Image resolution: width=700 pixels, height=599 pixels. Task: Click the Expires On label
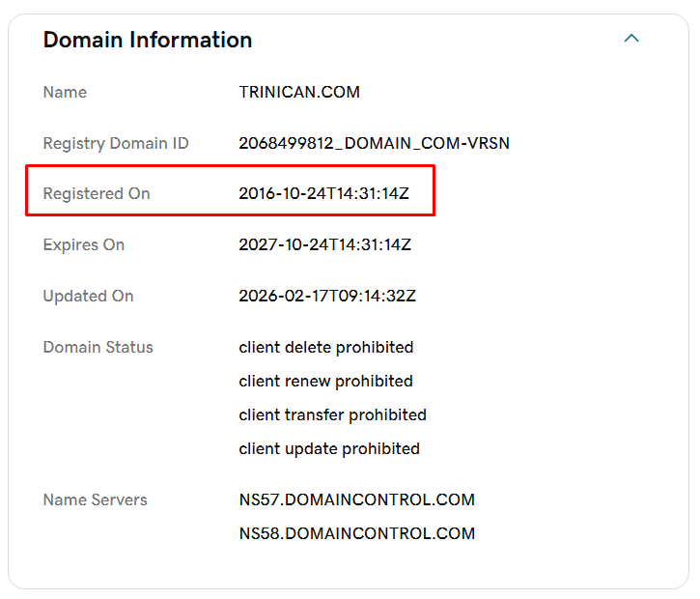pyautogui.click(x=84, y=245)
